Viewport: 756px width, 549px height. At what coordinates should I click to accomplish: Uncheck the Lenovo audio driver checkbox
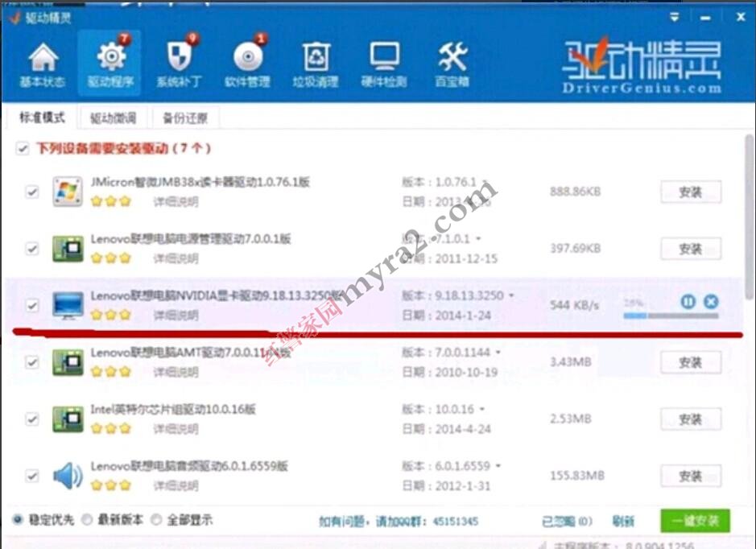(x=32, y=476)
